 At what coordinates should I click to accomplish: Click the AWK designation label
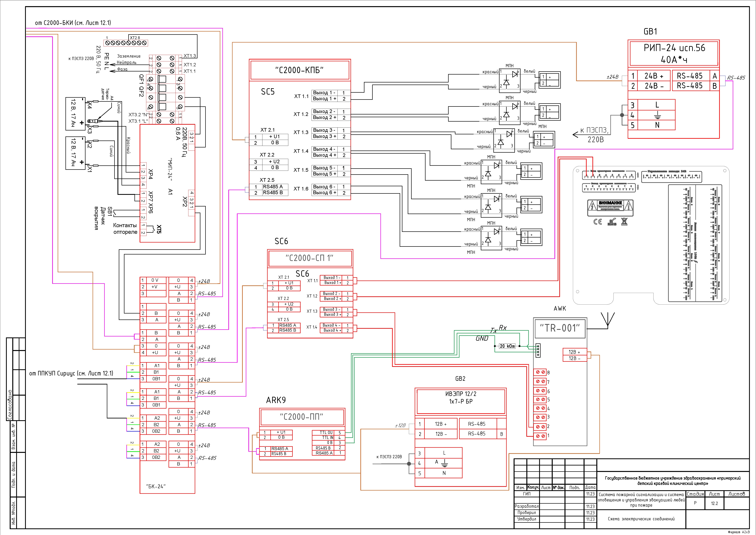point(560,308)
